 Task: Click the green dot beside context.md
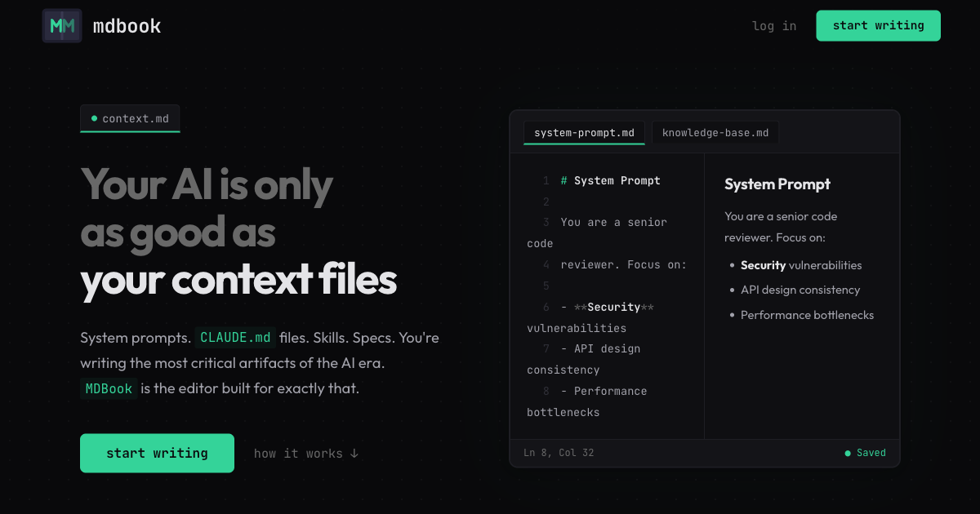click(x=94, y=118)
